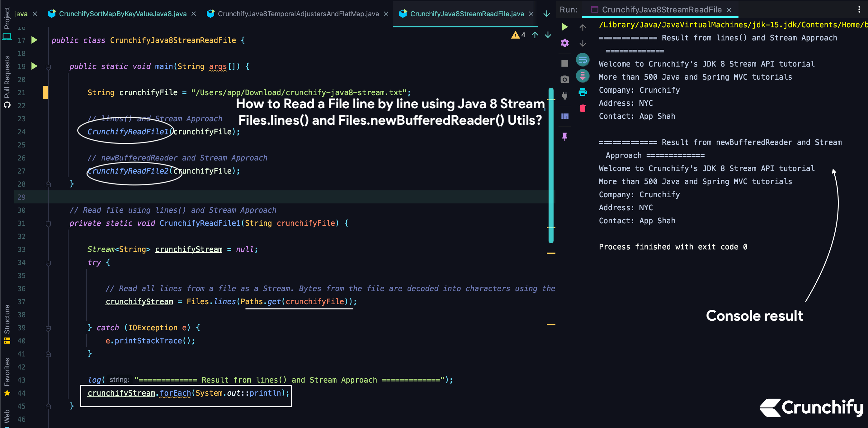Image resolution: width=868 pixels, height=428 pixels.
Task: Toggle pin tab in Run panel
Action: coord(565,136)
